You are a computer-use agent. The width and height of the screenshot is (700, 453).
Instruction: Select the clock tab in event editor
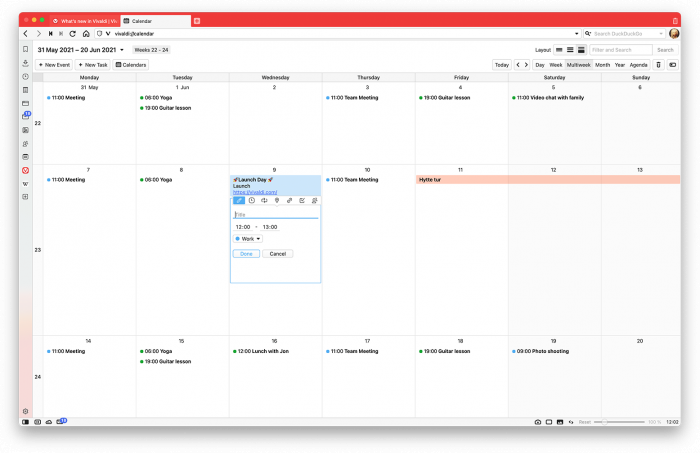[252, 200]
